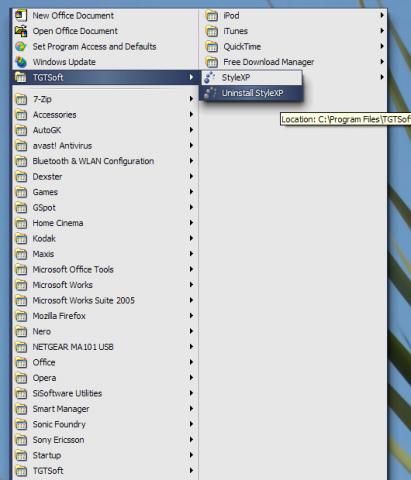411x480 pixels.
Task: Expand the Bluetooth & WLAN Configuration arrow
Action: pos(191,161)
